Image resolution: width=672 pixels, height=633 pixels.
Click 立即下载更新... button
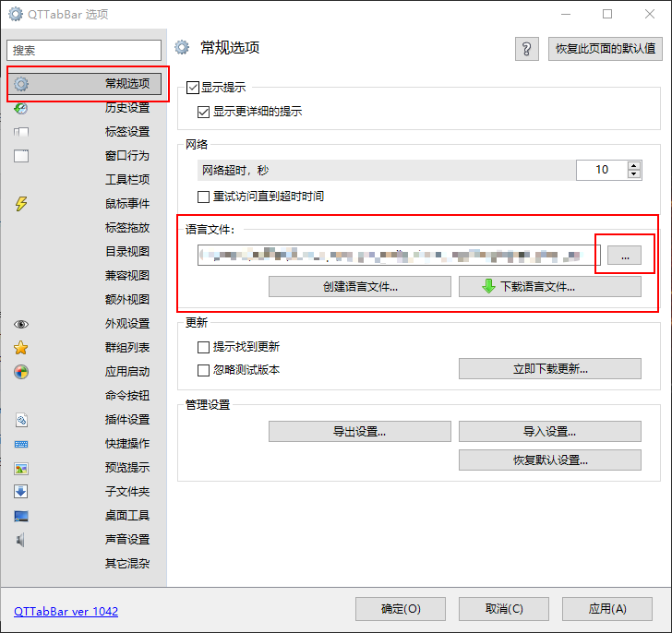[550, 369]
